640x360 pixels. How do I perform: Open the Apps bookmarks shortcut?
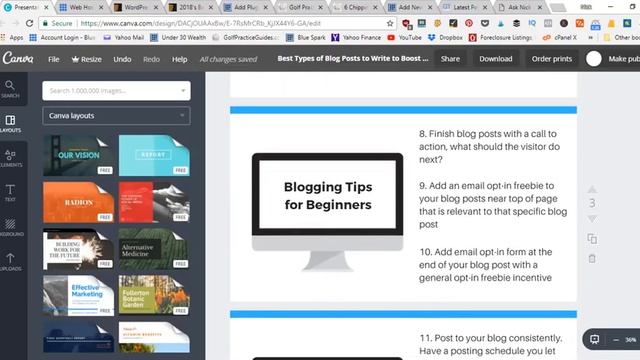tap(12, 38)
